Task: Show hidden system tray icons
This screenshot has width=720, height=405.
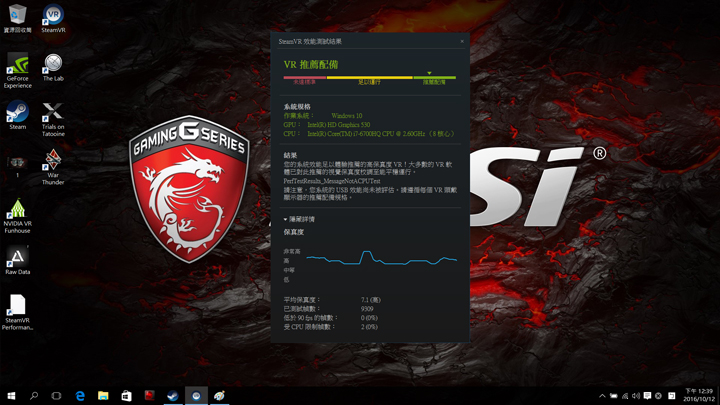Action: (602, 396)
